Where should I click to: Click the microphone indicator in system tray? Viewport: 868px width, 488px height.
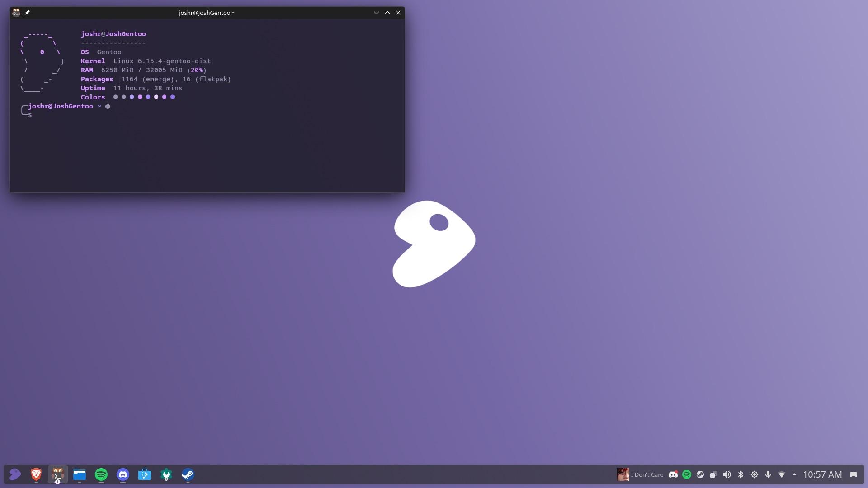(768, 474)
